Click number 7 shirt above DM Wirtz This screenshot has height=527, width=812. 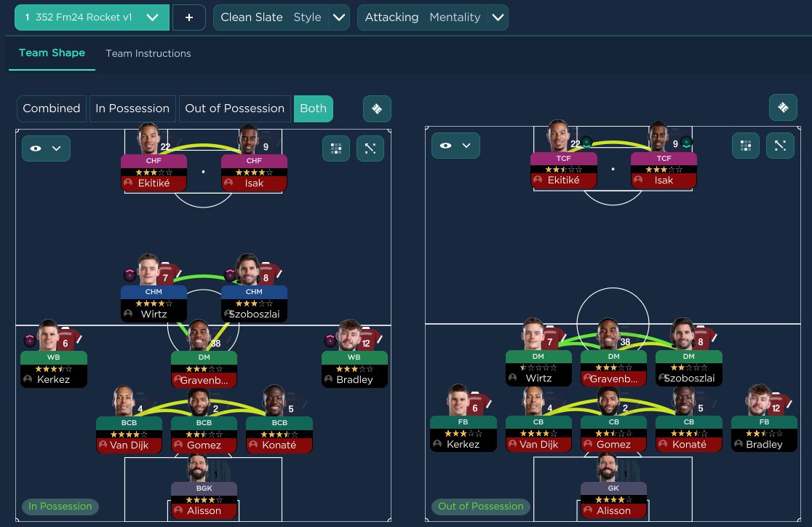tap(552, 339)
